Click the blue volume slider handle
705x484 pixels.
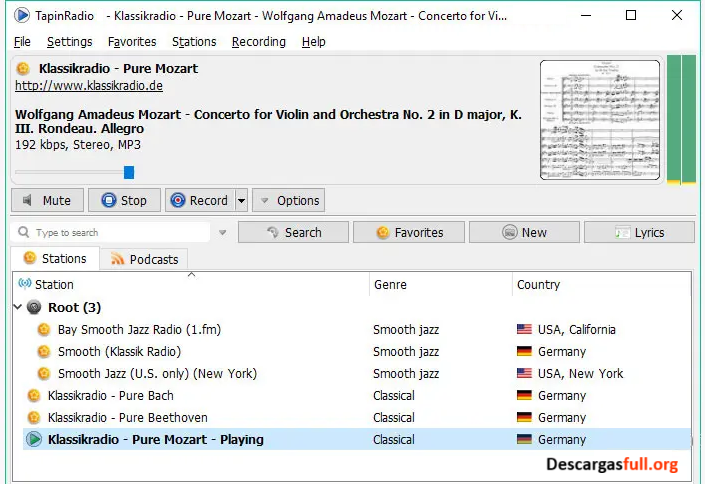click(129, 172)
